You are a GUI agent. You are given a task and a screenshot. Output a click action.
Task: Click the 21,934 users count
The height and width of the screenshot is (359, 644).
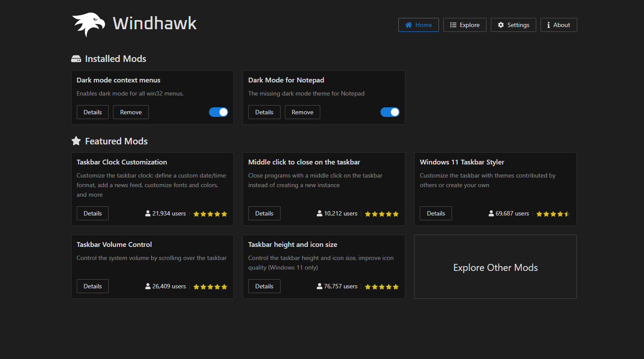[169, 213]
